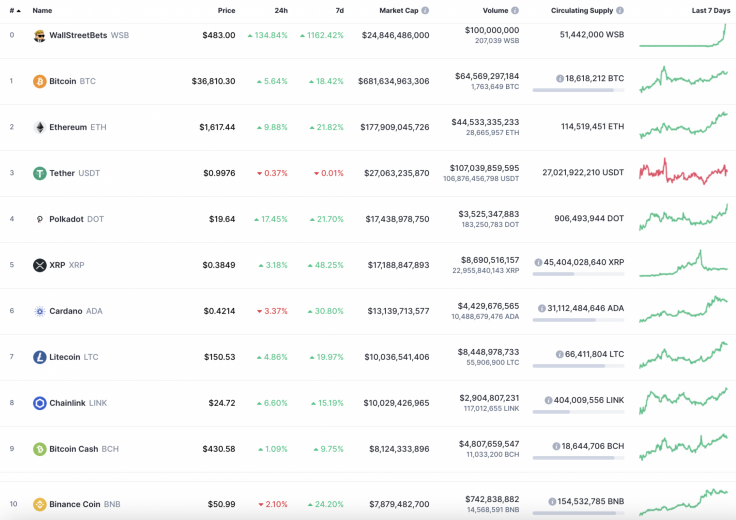Open the XRP coin page link
736x520 pixels.
point(67,265)
